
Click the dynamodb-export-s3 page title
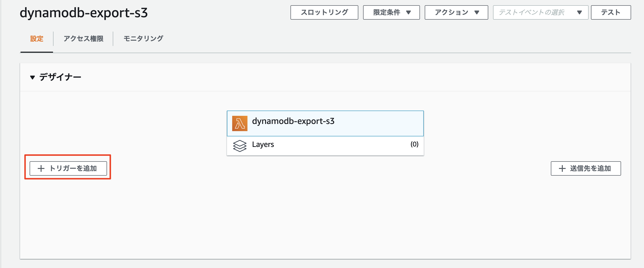coord(84,12)
